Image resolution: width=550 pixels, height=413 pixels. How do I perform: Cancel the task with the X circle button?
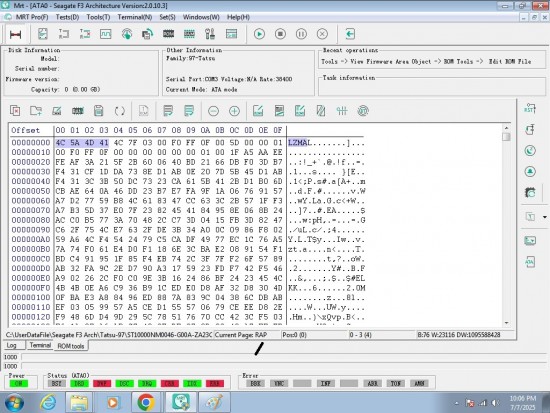(322, 34)
